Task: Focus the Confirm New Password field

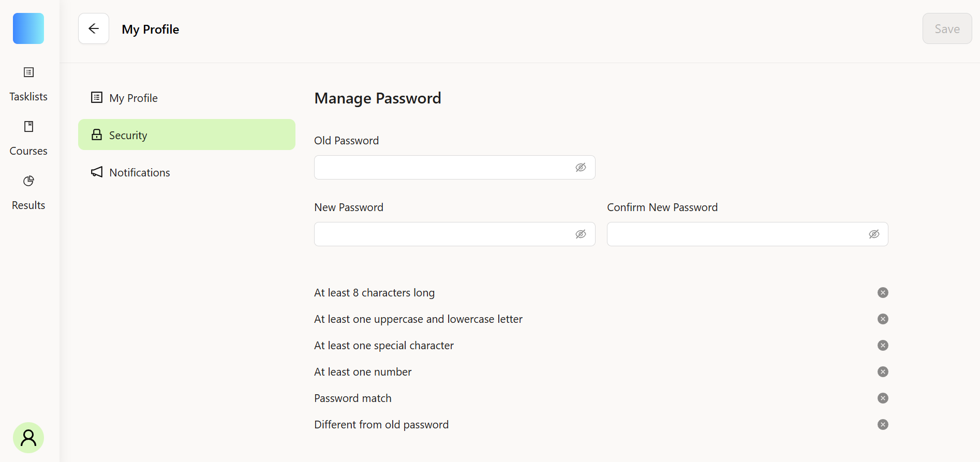Action: click(747, 234)
